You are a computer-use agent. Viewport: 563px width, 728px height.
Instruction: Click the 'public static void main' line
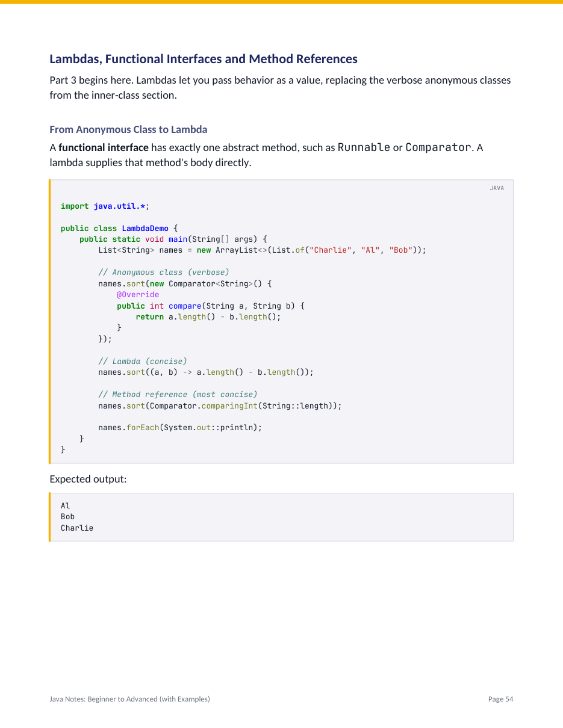pos(173,239)
